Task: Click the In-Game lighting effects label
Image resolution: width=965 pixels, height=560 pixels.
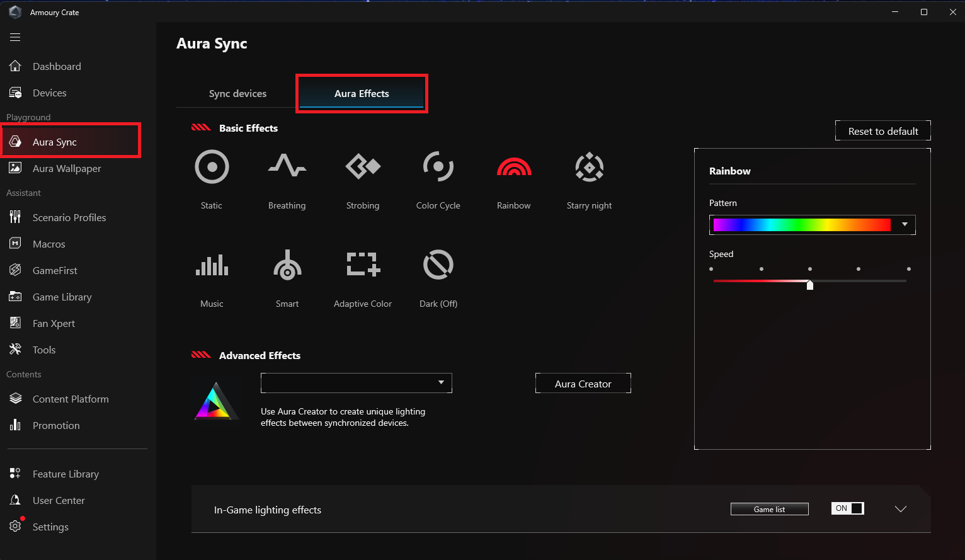Action: 268,510
